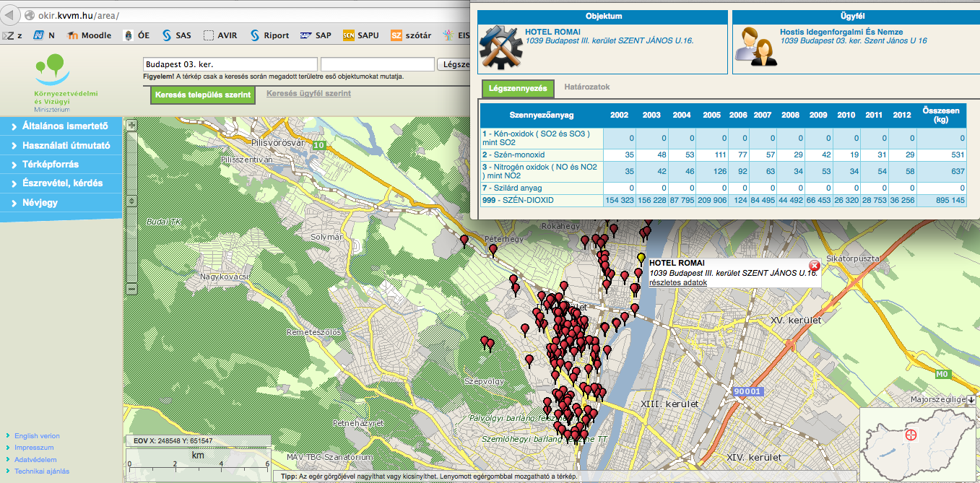Zoom in with the map plus button
This screenshot has width=980, height=483.
click(131, 125)
